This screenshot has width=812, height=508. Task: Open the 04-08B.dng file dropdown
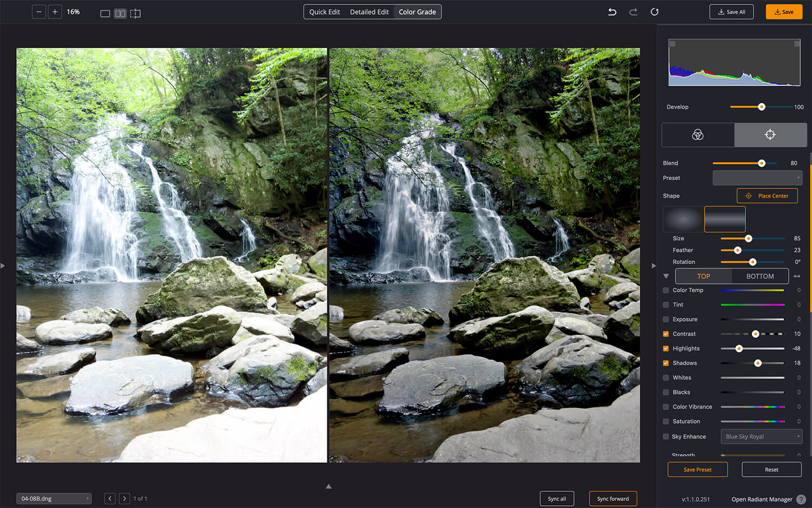pyautogui.click(x=54, y=499)
